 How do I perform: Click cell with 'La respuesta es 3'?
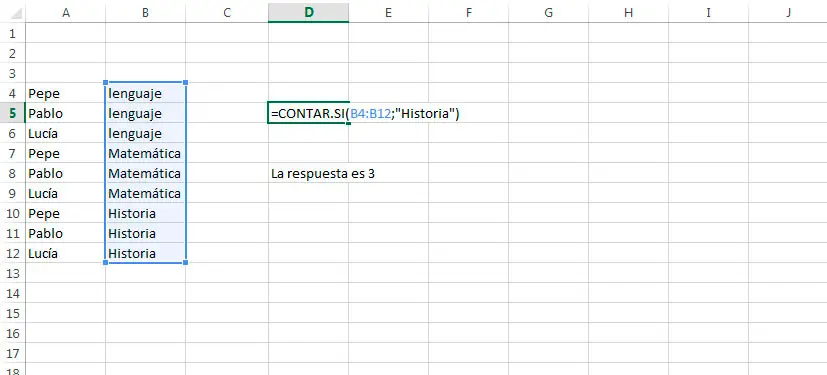tap(323, 174)
